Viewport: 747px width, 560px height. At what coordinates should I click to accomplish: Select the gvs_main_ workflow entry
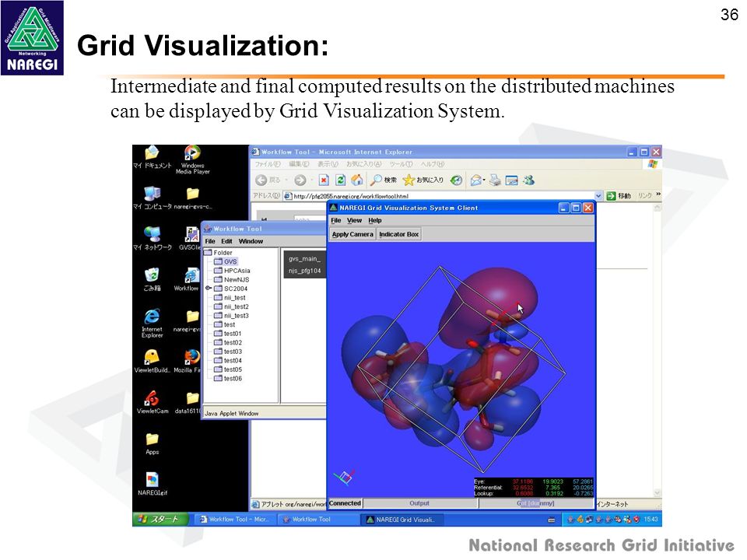pyautogui.click(x=305, y=258)
